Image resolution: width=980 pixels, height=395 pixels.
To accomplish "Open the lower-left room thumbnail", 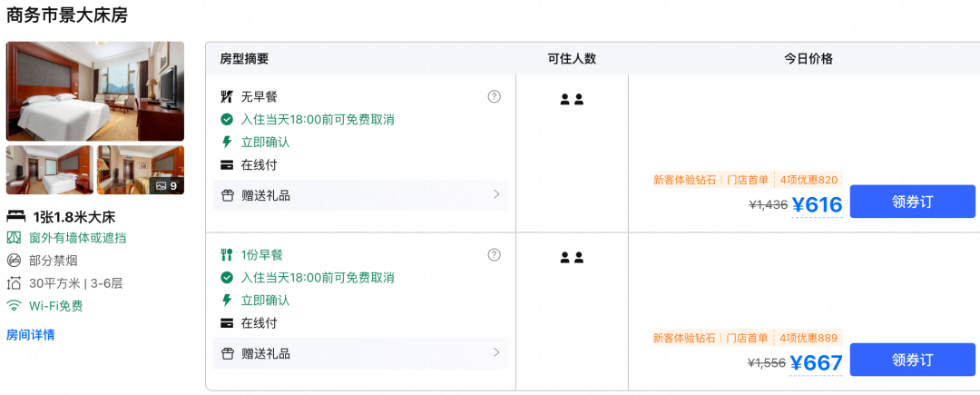I will tap(49, 170).
